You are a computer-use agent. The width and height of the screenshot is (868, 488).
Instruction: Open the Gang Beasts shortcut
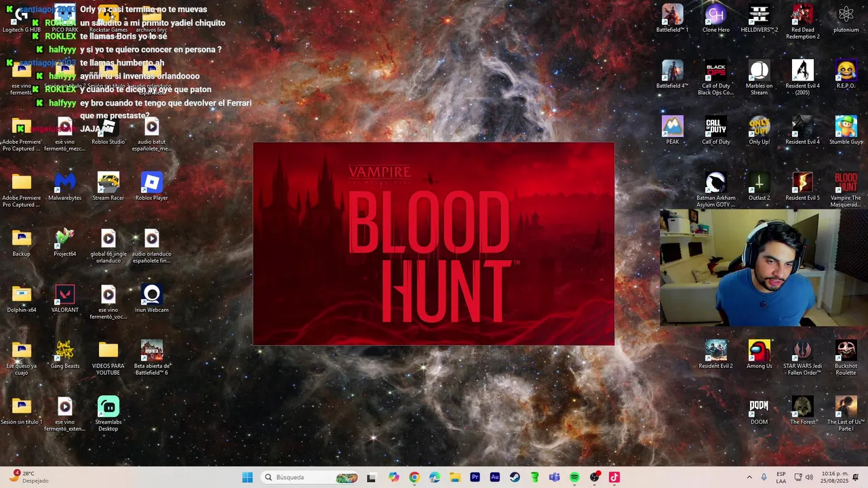[x=64, y=354]
